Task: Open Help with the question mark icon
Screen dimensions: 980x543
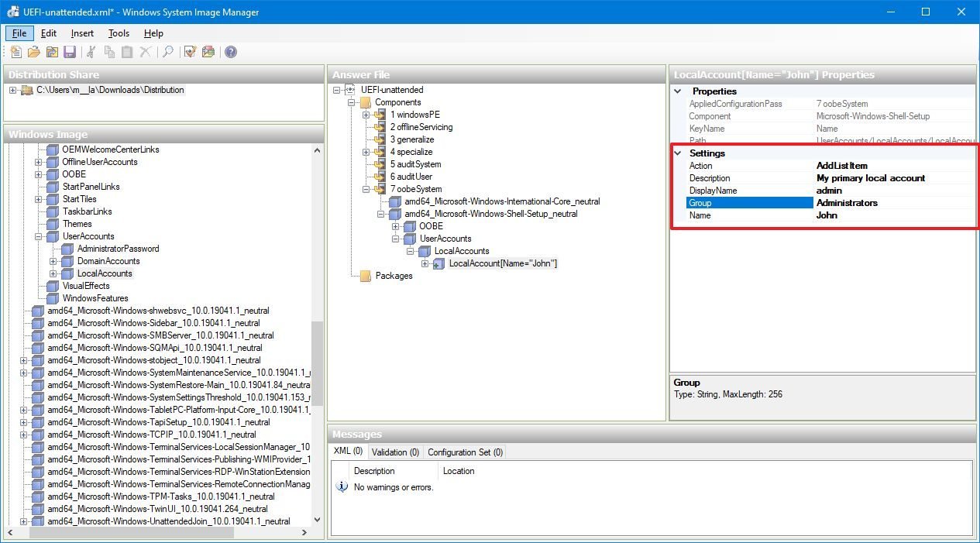Action: tap(231, 52)
